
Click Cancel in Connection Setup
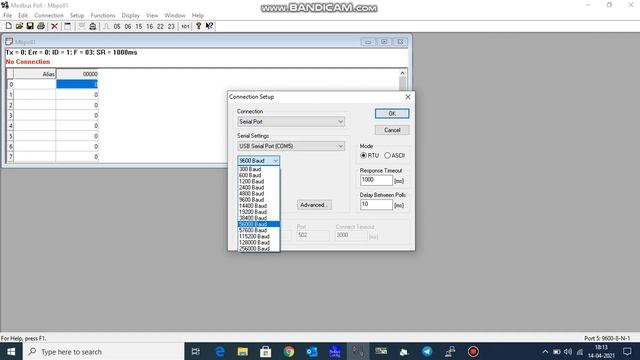coord(392,130)
